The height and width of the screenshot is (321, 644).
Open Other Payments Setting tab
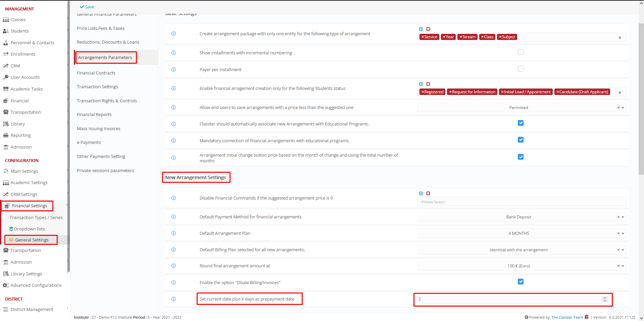click(101, 157)
